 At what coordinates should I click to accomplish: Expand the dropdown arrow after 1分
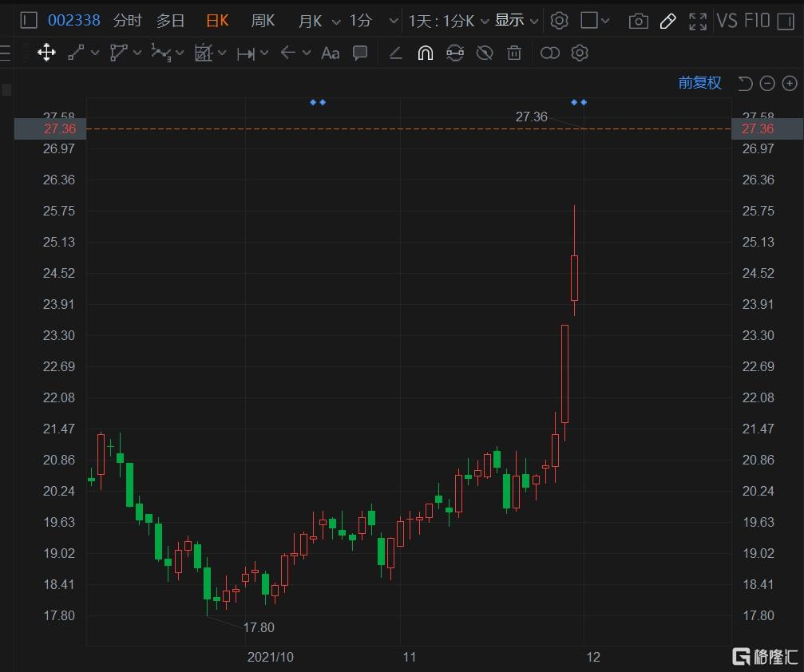click(394, 21)
